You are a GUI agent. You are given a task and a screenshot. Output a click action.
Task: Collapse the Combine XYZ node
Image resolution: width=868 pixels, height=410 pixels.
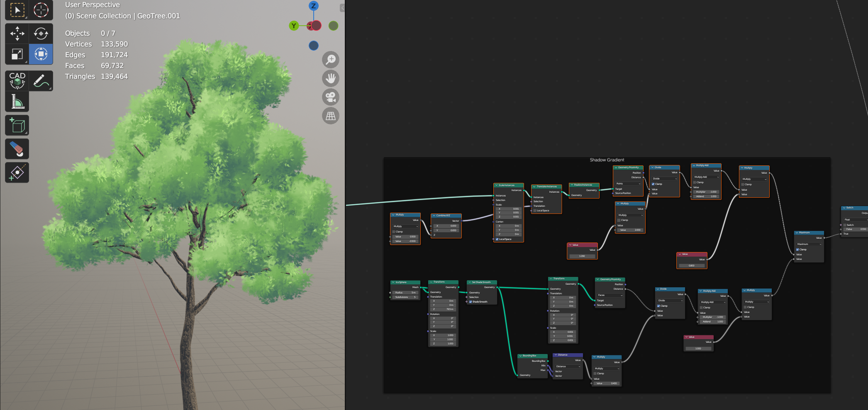pyautogui.click(x=434, y=216)
